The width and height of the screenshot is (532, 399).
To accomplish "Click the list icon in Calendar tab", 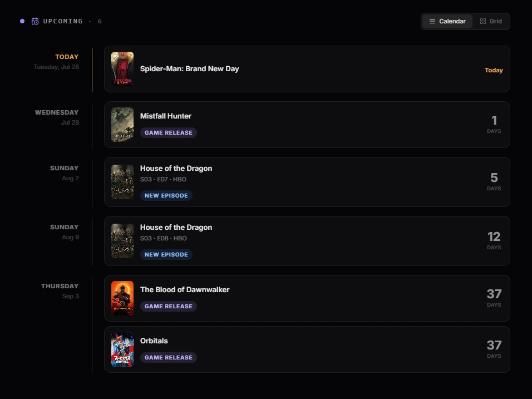I will [x=432, y=21].
